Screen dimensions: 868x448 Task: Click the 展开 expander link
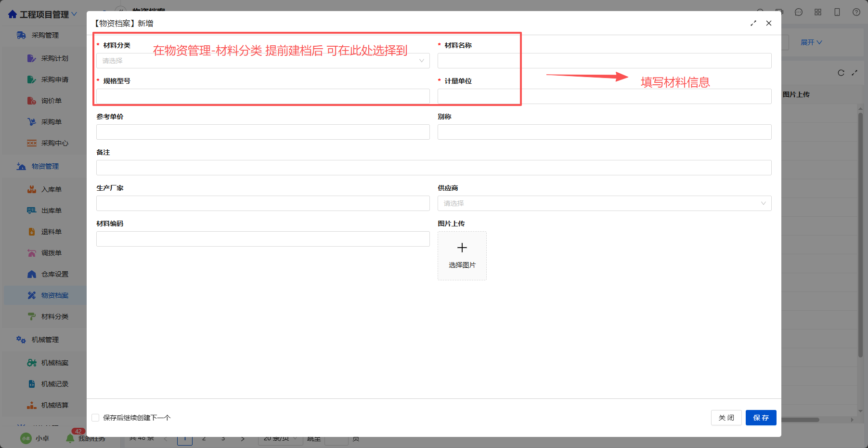pyautogui.click(x=811, y=42)
